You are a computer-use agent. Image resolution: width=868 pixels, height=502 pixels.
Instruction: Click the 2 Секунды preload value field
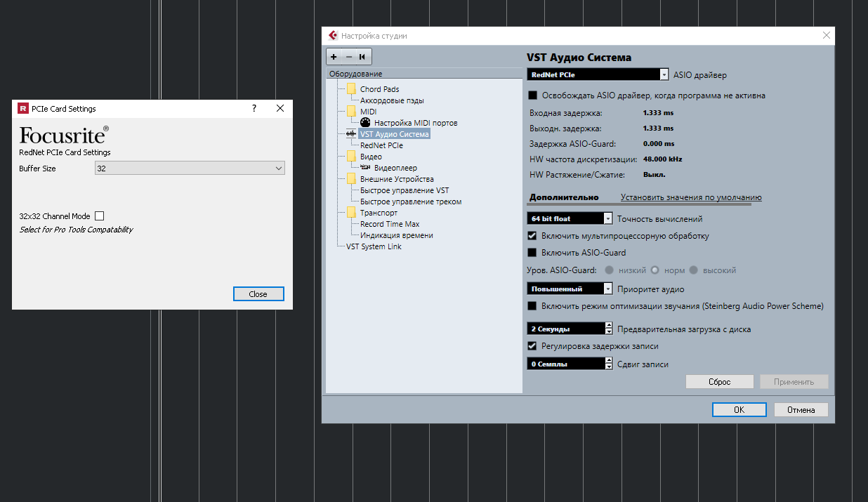pos(565,329)
